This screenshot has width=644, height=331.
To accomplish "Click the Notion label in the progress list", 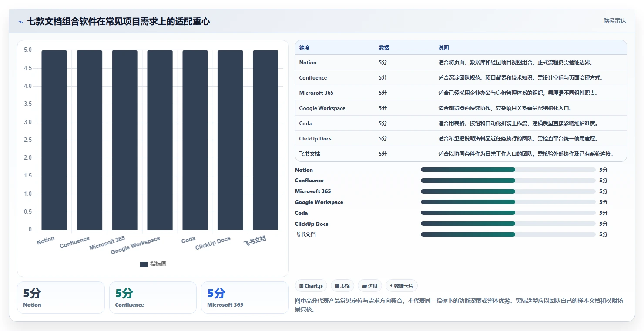I will pos(304,170).
